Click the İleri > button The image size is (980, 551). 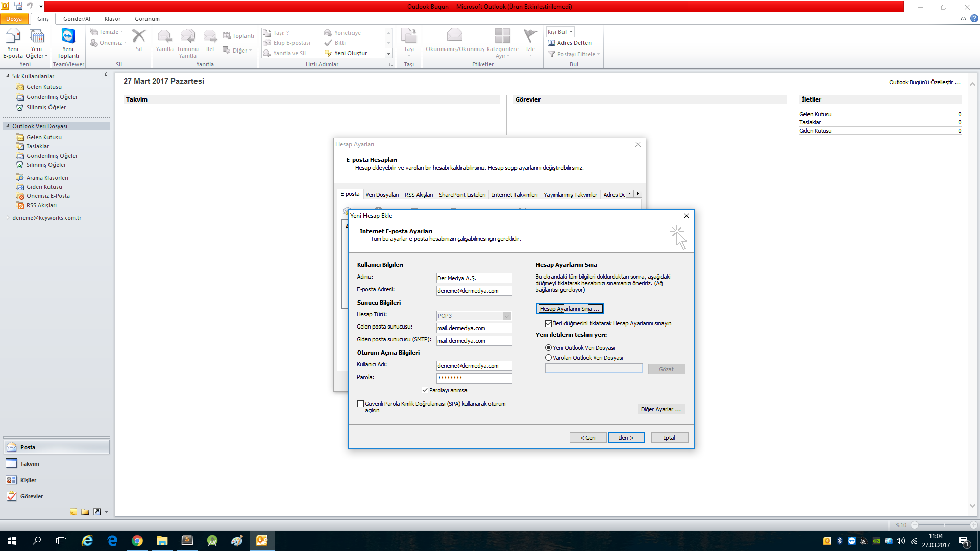point(626,438)
